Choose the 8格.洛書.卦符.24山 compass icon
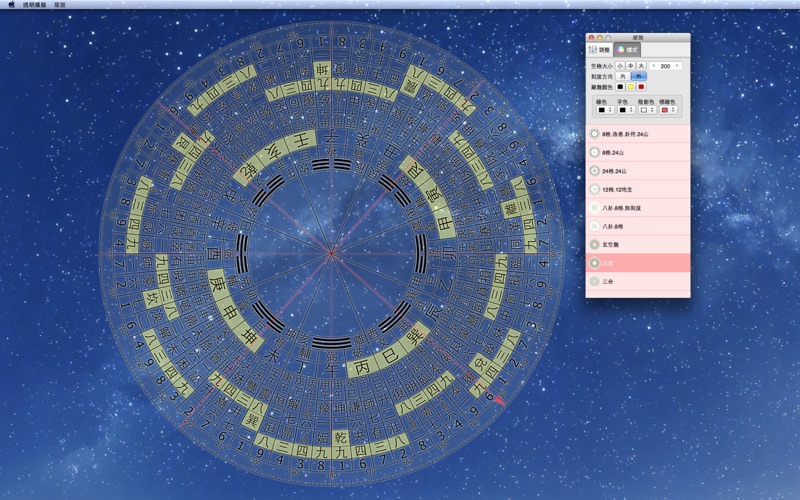Viewport: 800px width, 500px height. pos(595,134)
